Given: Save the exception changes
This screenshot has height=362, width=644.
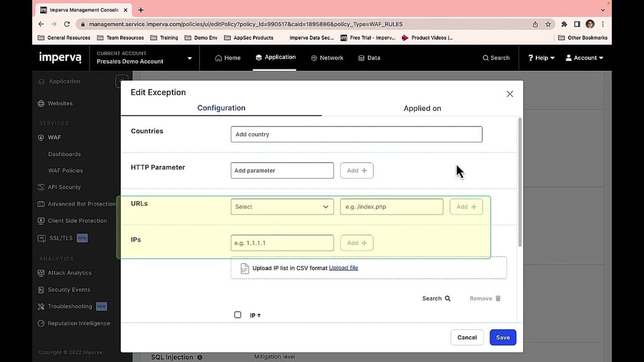Looking at the screenshot, I should (502, 337).
